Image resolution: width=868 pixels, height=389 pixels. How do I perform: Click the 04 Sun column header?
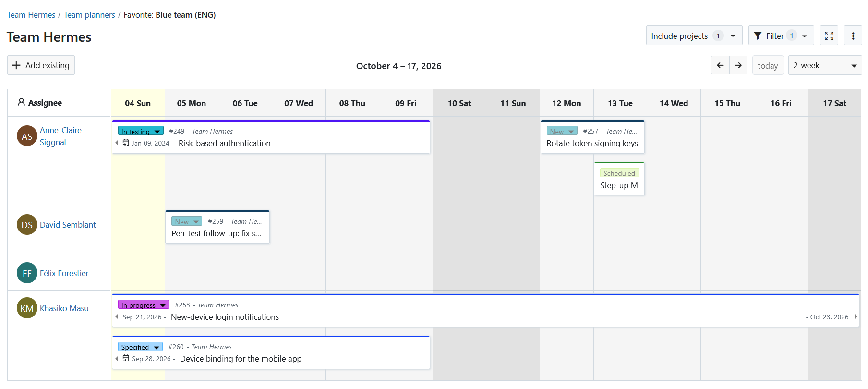coord(138,103)
